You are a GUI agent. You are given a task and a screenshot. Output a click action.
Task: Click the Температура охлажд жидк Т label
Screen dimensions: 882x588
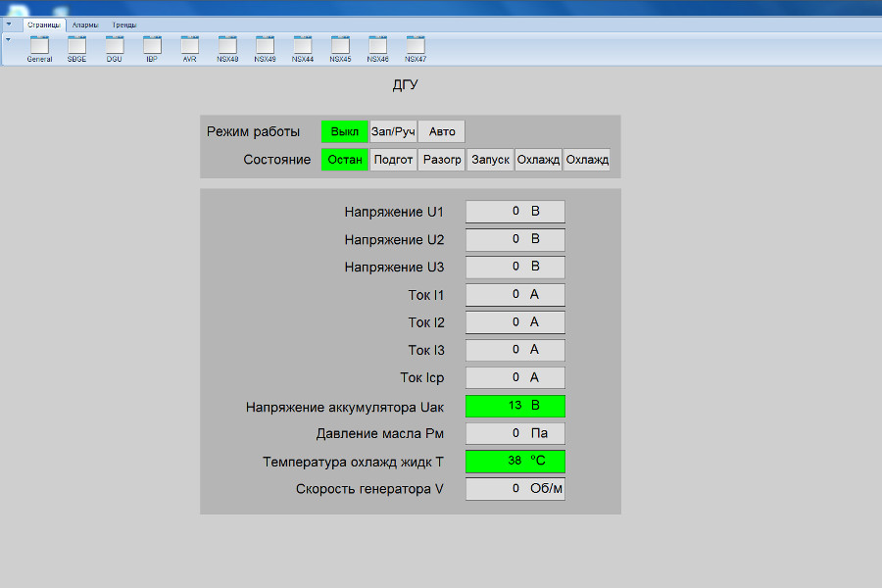[353, 463]
